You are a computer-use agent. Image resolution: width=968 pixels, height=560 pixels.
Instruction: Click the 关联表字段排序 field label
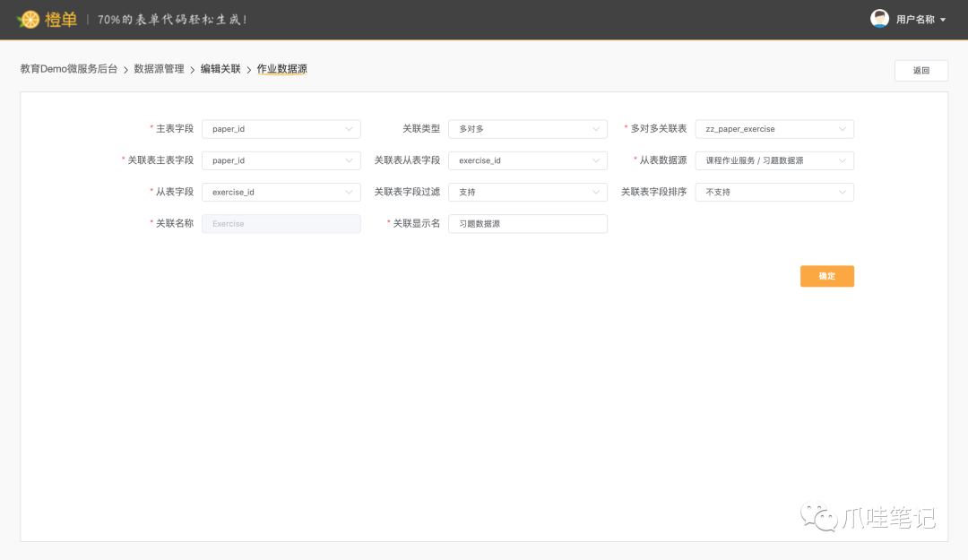(653, 192)
